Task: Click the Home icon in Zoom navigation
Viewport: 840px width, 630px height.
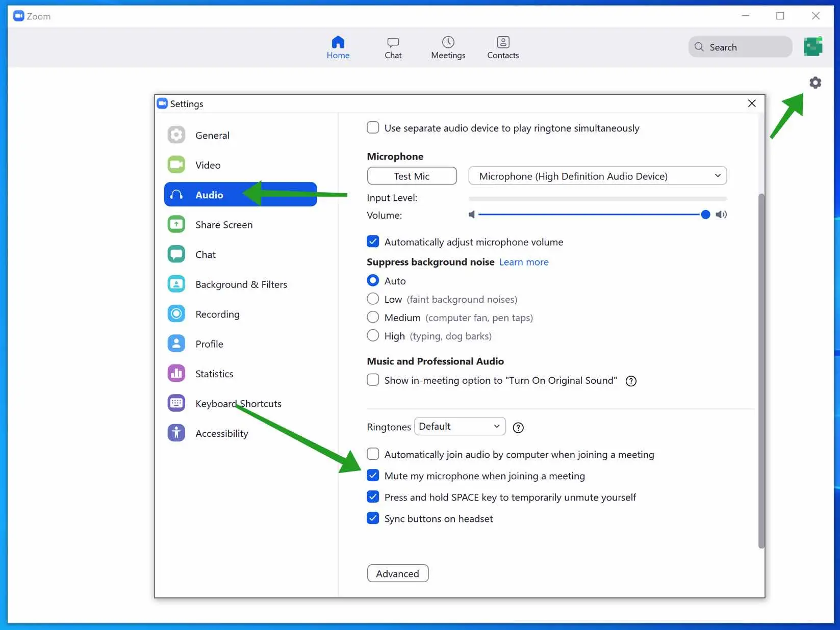Action: [338, 42]
